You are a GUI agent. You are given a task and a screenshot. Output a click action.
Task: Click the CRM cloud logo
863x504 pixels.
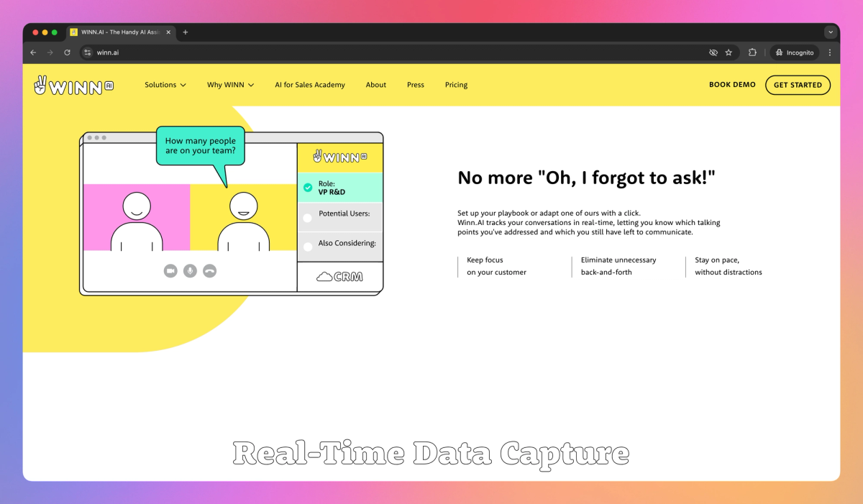click(x=339, y=276)
